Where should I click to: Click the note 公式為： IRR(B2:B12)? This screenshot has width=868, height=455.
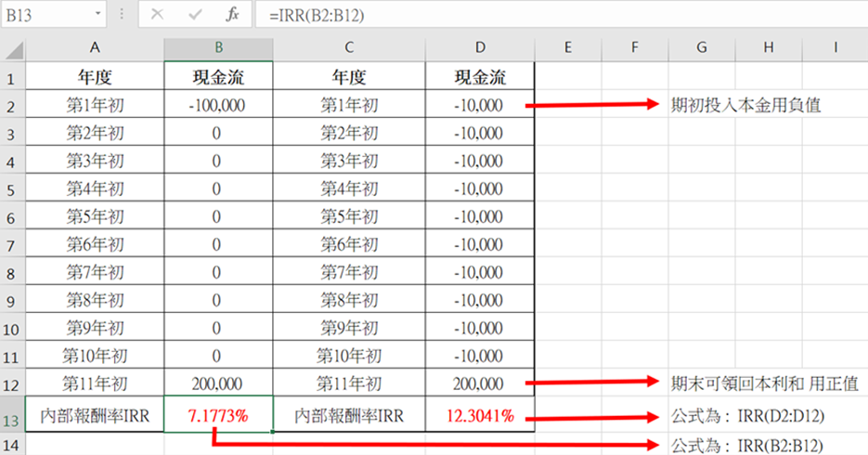(x=747, y=445)
